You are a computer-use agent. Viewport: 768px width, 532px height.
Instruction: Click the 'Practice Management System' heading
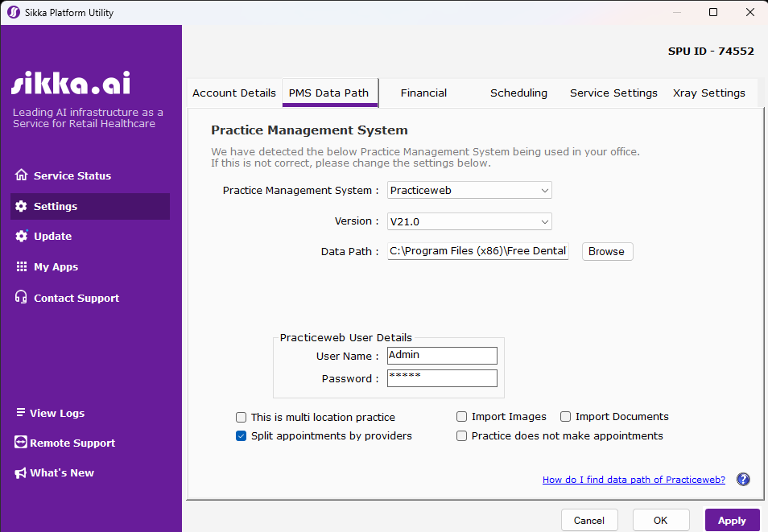(x=310, y=130)
